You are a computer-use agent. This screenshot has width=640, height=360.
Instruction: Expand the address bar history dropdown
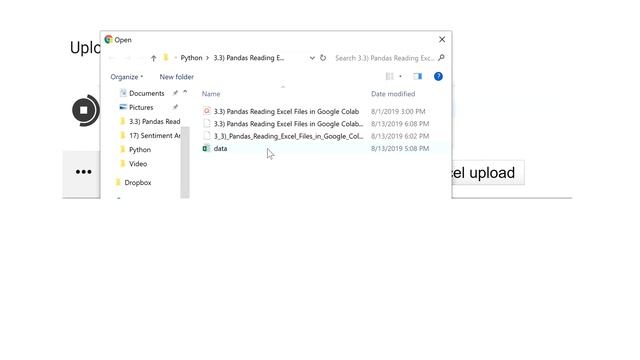click(312, 58)
